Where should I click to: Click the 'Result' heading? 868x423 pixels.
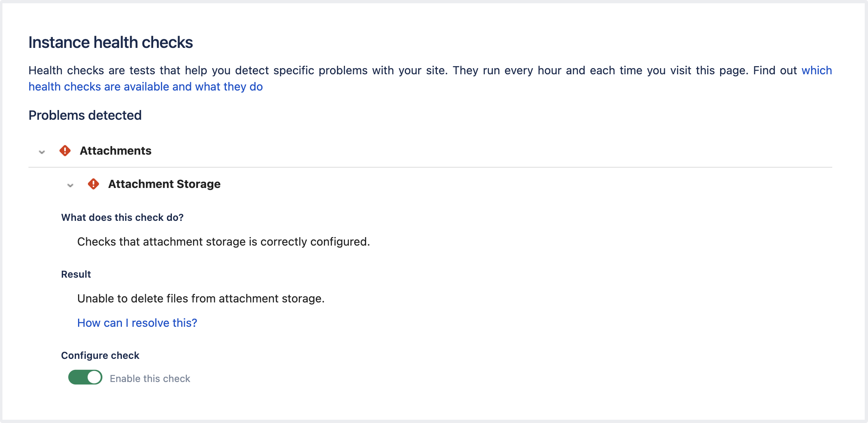pos(76,274)
